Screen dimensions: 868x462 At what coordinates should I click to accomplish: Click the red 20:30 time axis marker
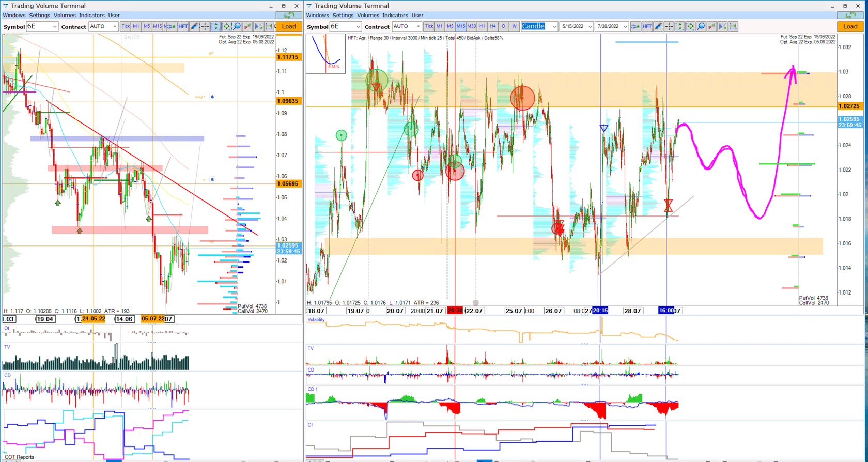pos(455,311)
